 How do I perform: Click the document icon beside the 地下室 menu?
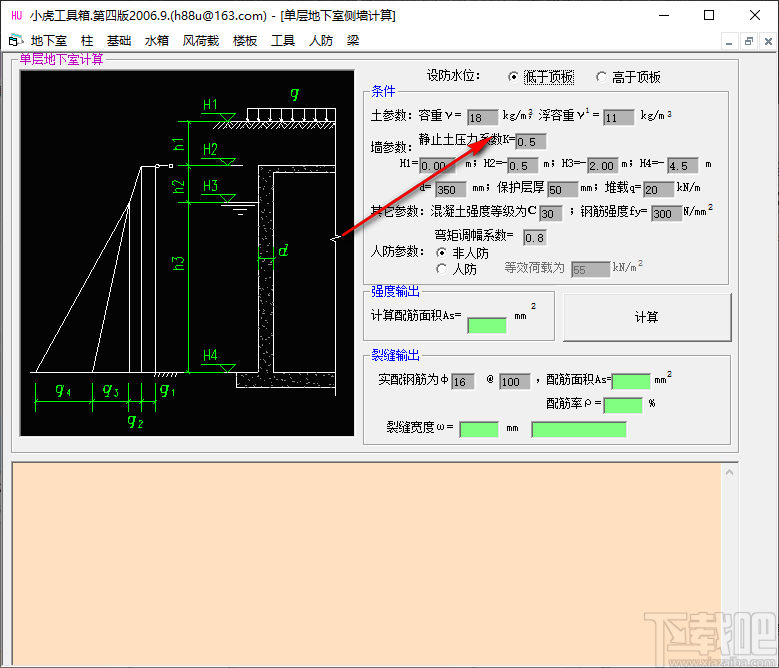pos(16,41)
